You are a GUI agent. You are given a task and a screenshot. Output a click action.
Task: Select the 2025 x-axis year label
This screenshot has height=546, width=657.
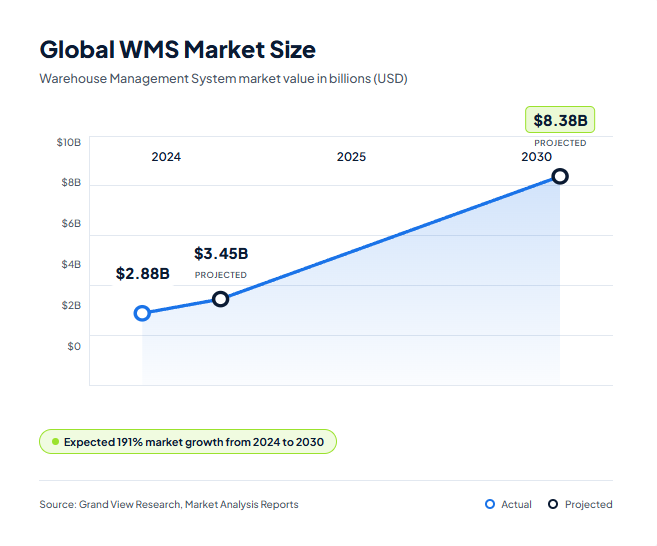click(x=351, y=157)
